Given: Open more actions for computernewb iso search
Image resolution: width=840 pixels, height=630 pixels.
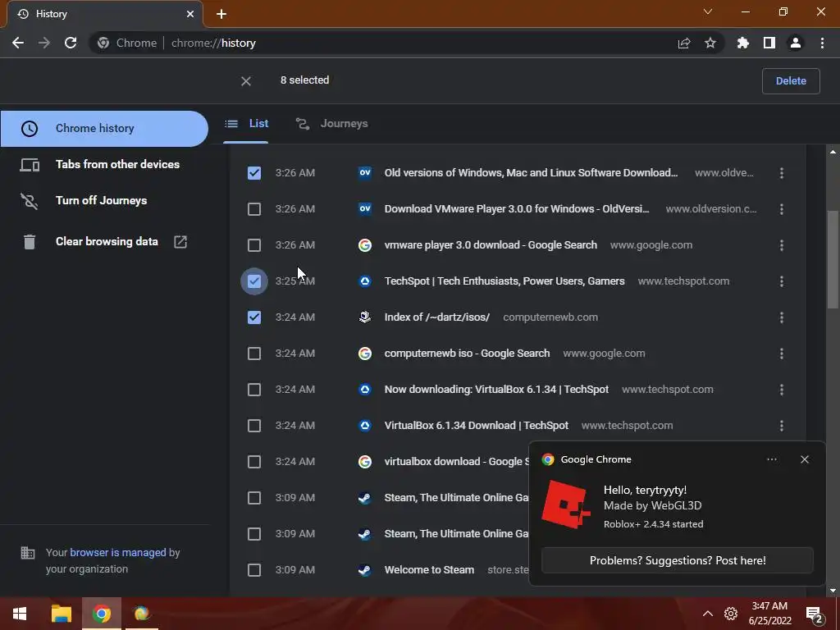Looking at the screenshot, I should tap(782, 354).
